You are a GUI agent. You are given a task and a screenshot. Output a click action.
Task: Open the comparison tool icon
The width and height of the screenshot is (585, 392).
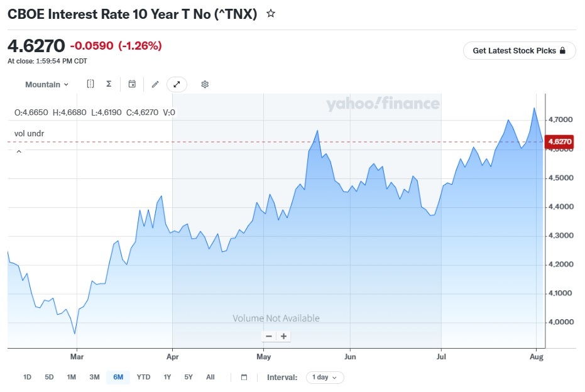90,84
